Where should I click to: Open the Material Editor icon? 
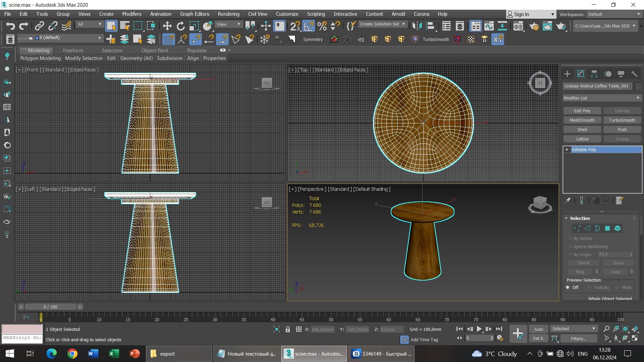click(x=518, y=26)
